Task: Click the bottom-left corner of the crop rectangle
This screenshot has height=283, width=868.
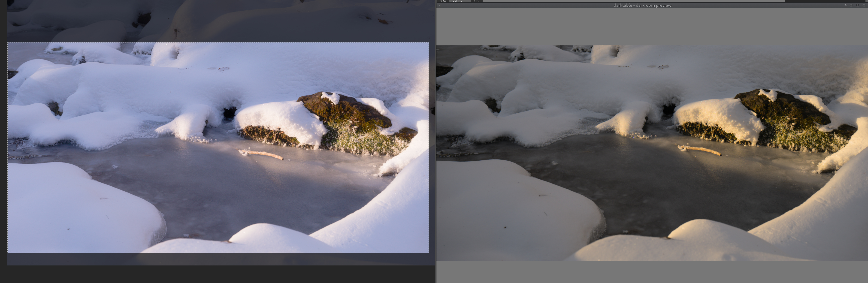Action: (8, 253)
